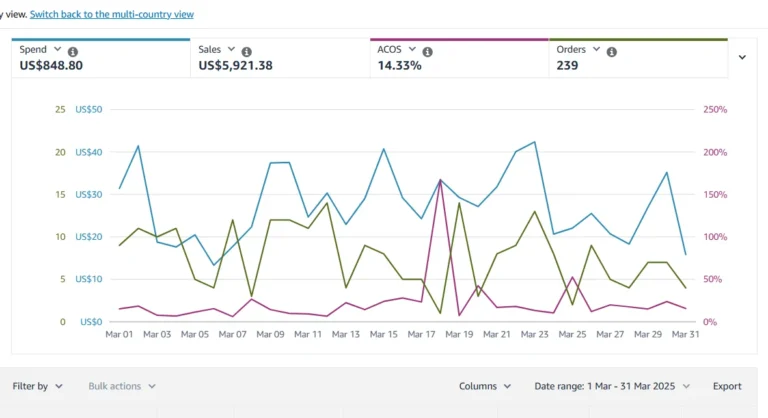This screenshot has width=768, height=418.
Task: Open the Bulk actions menu
Action: pos(122,386)
